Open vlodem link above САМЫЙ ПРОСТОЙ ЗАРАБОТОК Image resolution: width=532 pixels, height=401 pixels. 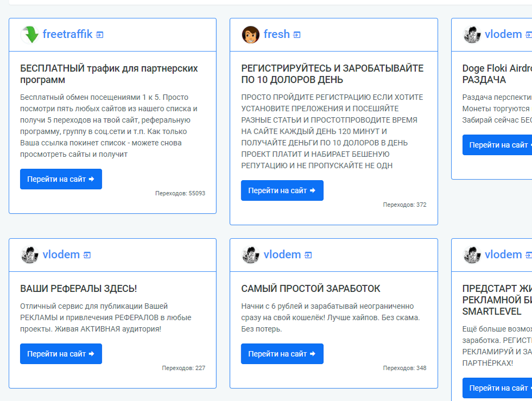(283, 254)
